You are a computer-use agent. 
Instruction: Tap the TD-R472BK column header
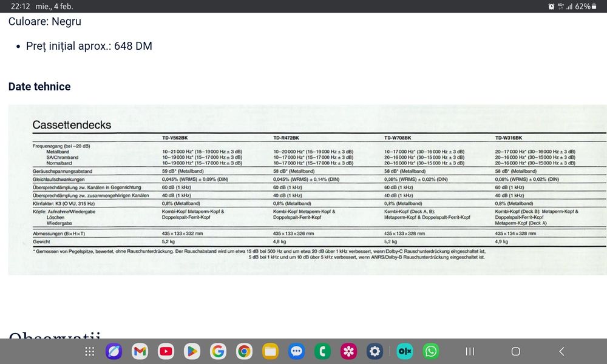click(286, 138)
